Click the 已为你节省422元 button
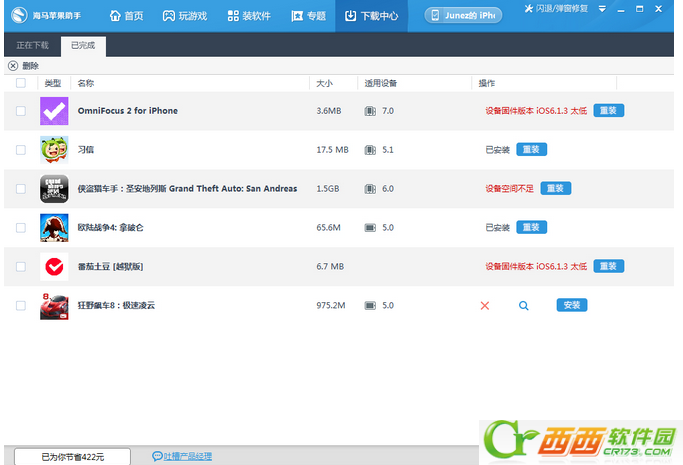The width and height of the screenshot is (683, 465). tap(72, 457)
